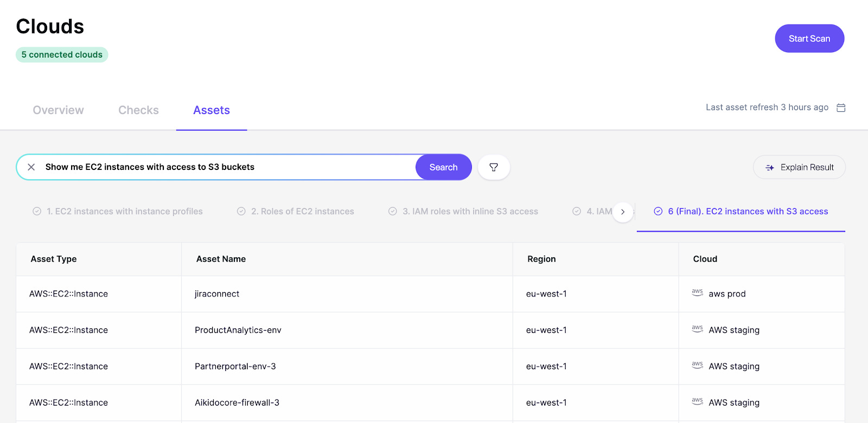Open the filter funnel icon
This screenshot has width=868, height=423.
pos(494,167)
